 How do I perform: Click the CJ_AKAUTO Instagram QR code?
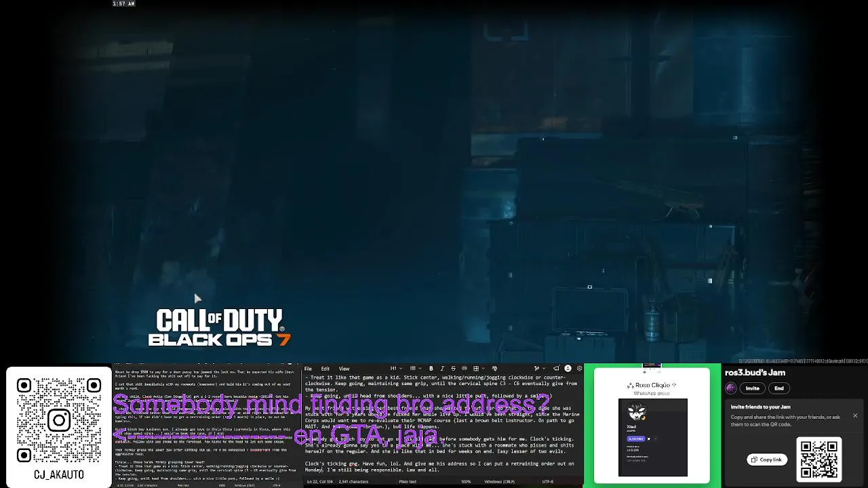[x=59, y=421]
